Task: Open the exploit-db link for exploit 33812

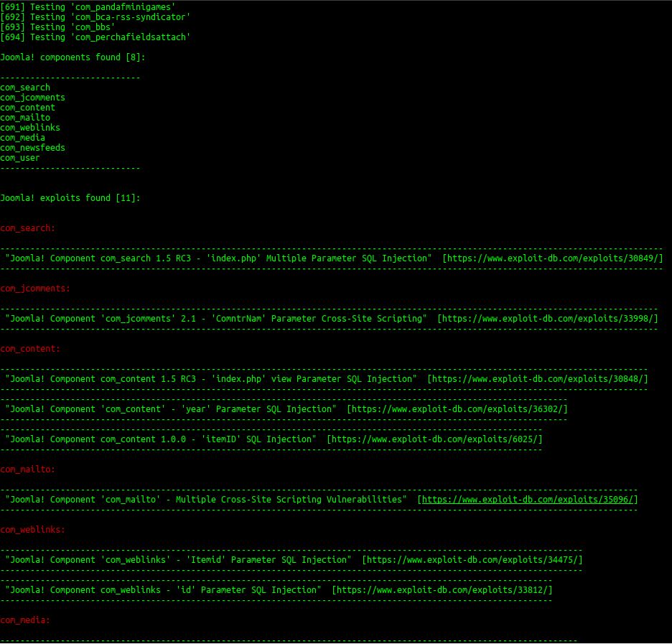Action: click(442, 590)
